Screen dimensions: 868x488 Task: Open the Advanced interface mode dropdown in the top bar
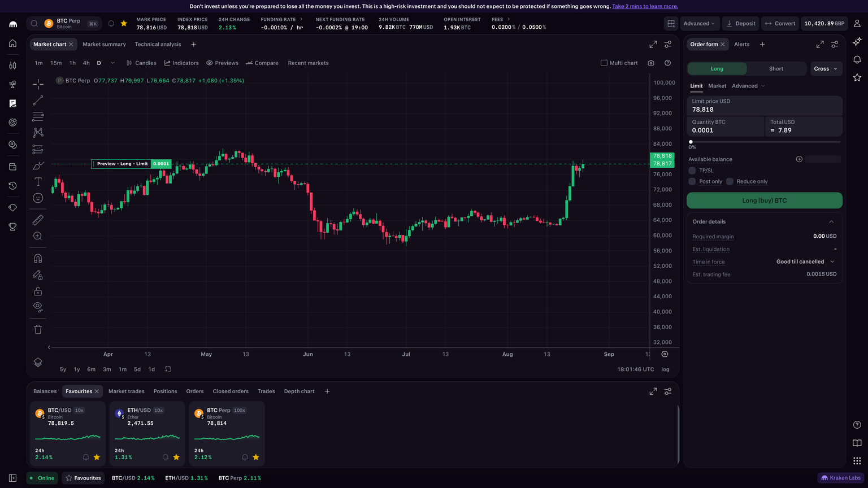pos(700,23)
